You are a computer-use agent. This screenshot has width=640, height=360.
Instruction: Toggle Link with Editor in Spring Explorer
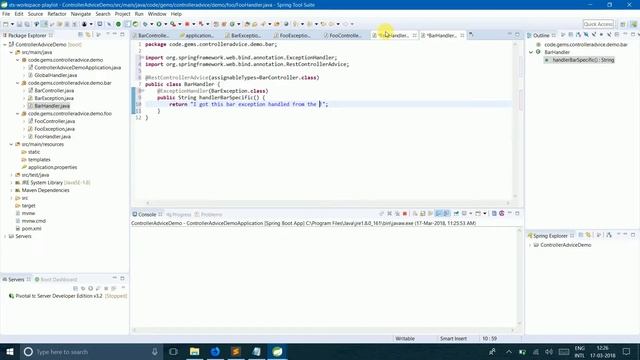coord(588,236)
